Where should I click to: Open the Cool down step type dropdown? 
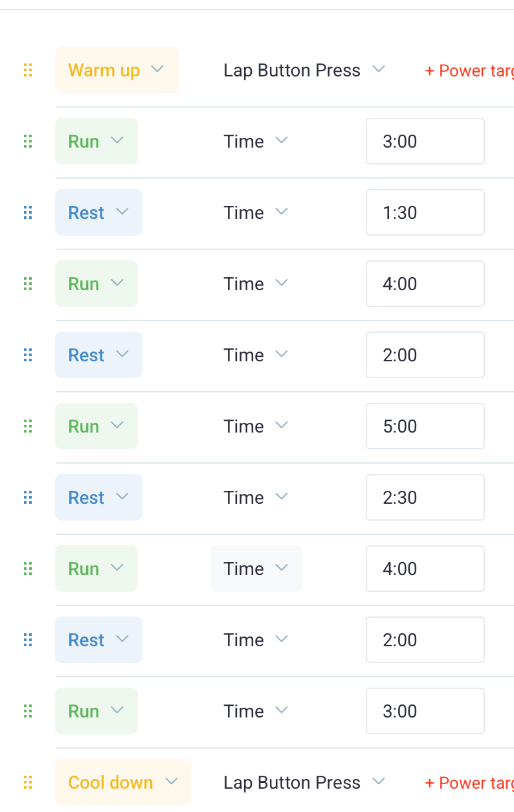[x=123, y=782]
